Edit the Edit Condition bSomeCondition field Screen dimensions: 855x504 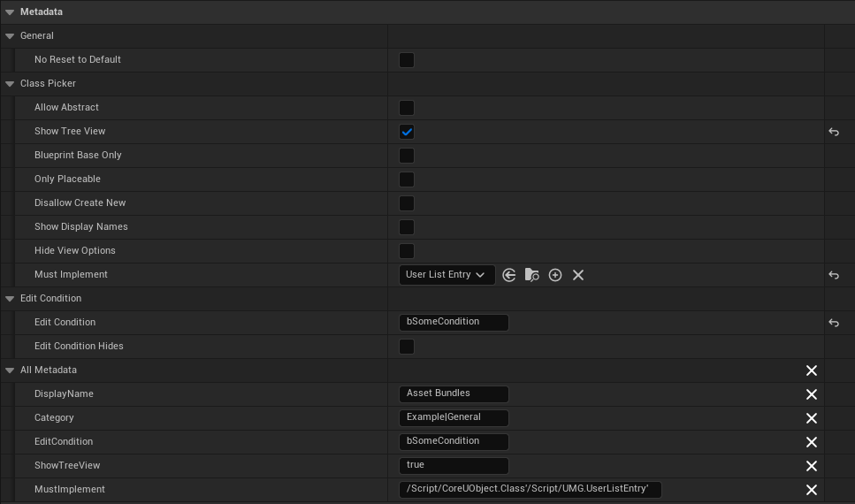[x=454, y=323]
